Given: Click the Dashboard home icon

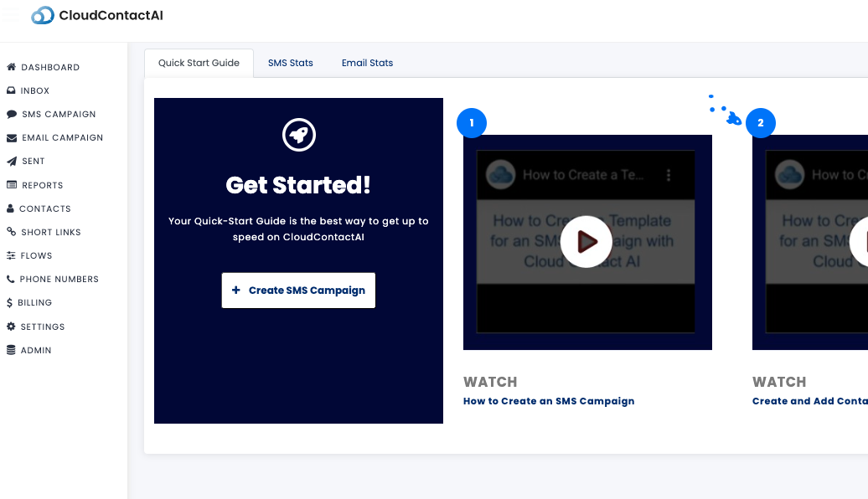Looking at the screenshot, I should 11,67.
